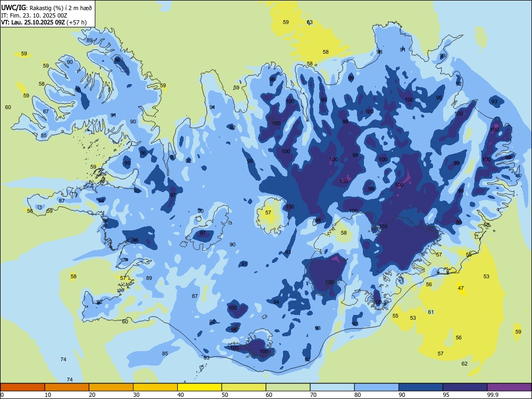Image resolution: width=532 pixels, height=399 pixels.
Task: Select the 70–80 pale blue legend swatch
Action: [x=332, y=387]
